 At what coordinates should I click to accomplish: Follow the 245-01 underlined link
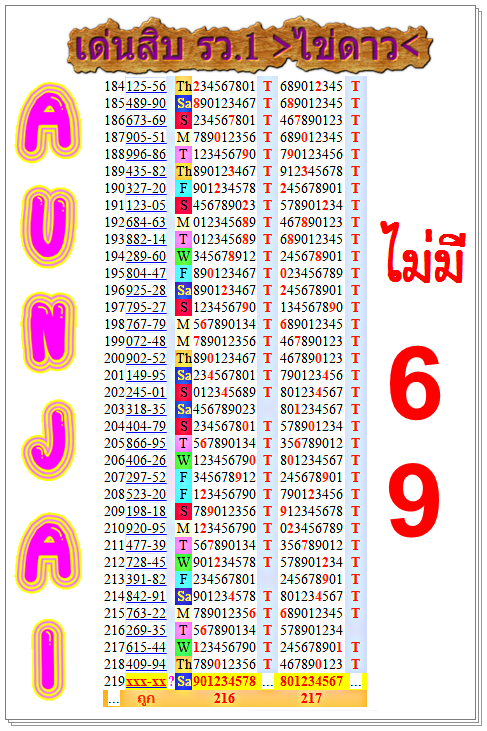coord(146,393)
